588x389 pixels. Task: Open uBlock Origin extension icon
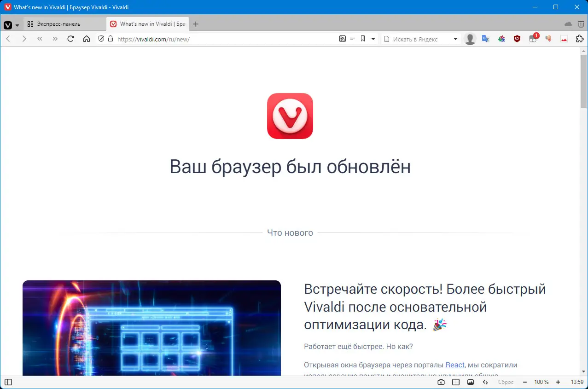(517, 39)
